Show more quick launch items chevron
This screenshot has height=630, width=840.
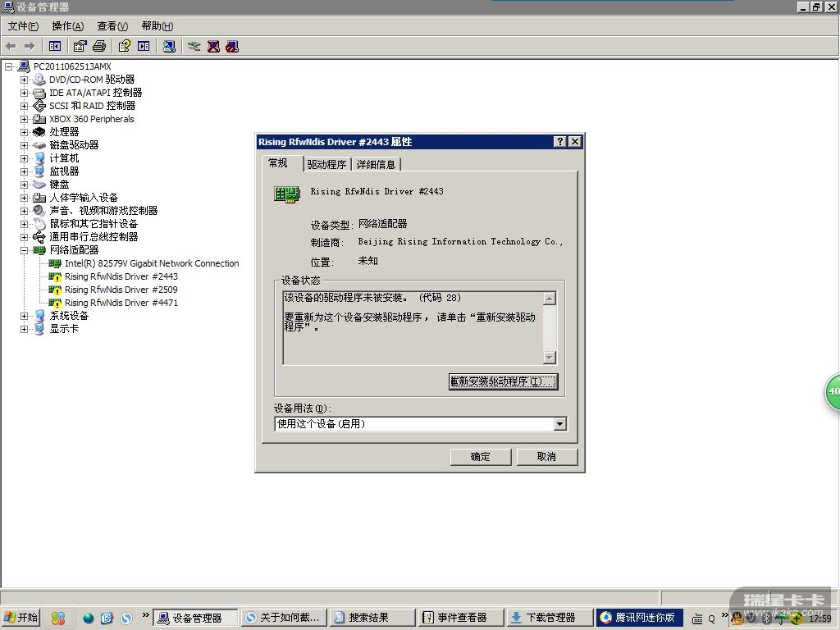click(145, 615)
